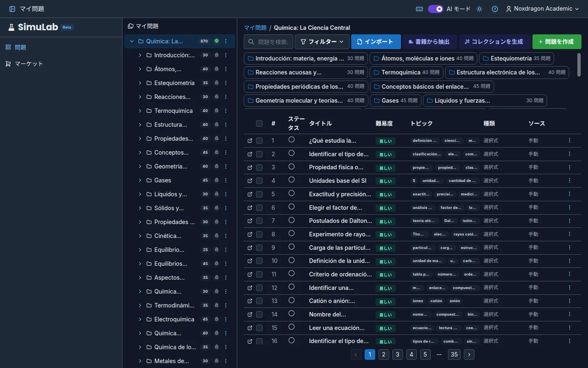
Task: Open the row 1 external link icon
Action: (250, 141)
